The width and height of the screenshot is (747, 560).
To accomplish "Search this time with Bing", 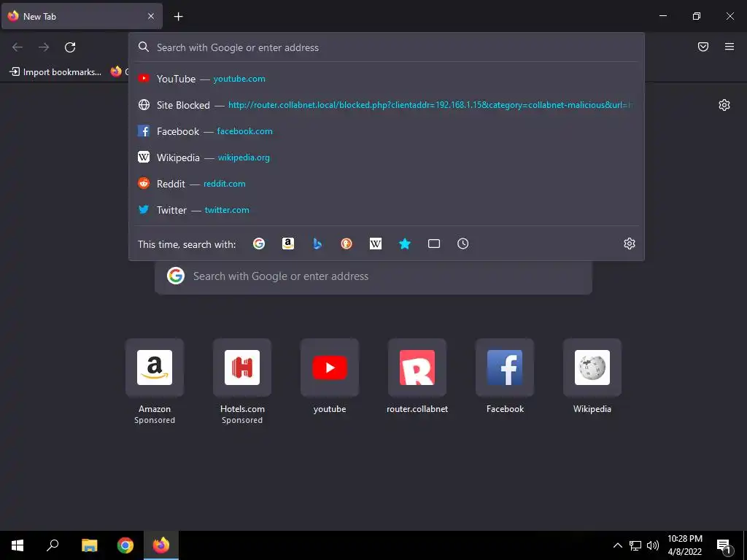I will [x=317, y=244].
